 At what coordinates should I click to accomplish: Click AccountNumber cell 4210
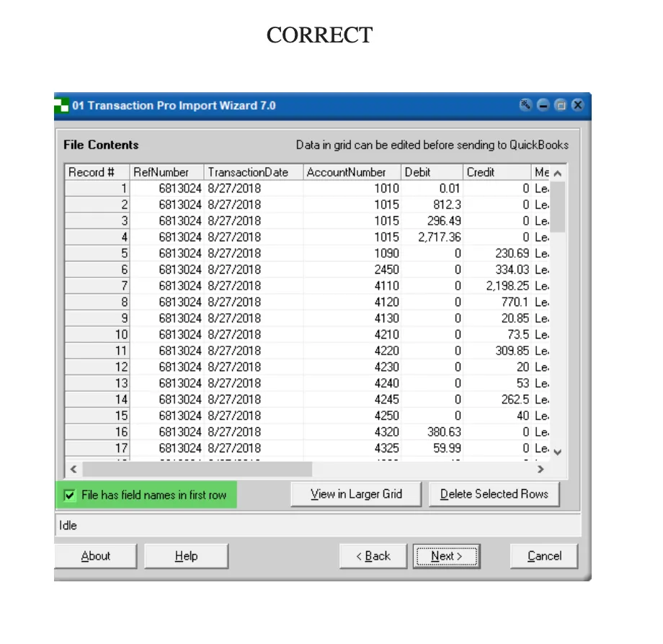[x=352, y=334]
